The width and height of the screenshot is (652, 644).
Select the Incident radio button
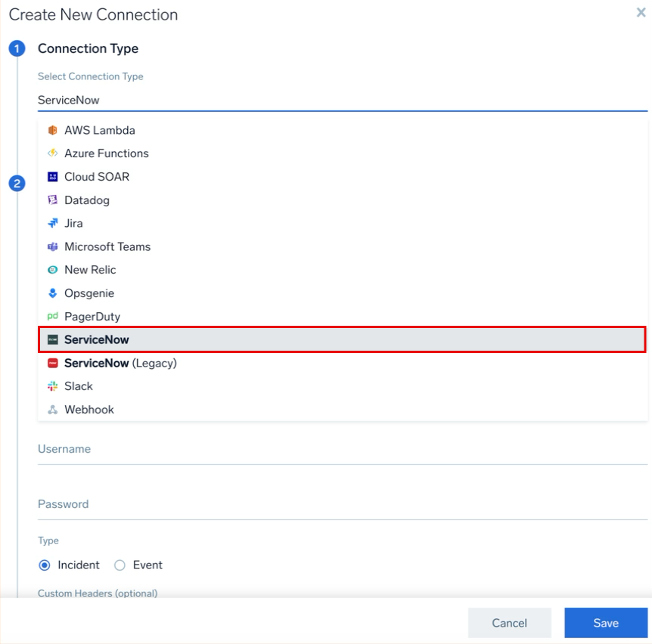point(45,565)
